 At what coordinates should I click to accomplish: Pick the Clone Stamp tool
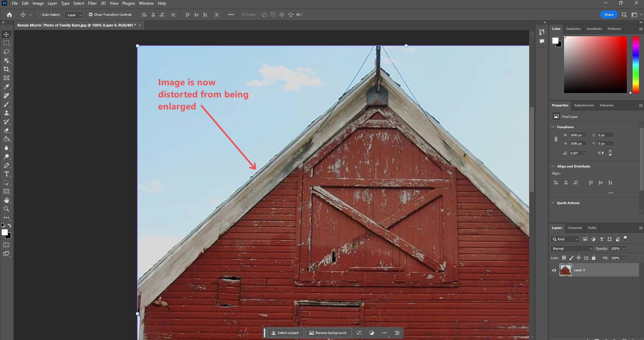tap(7, 113)
